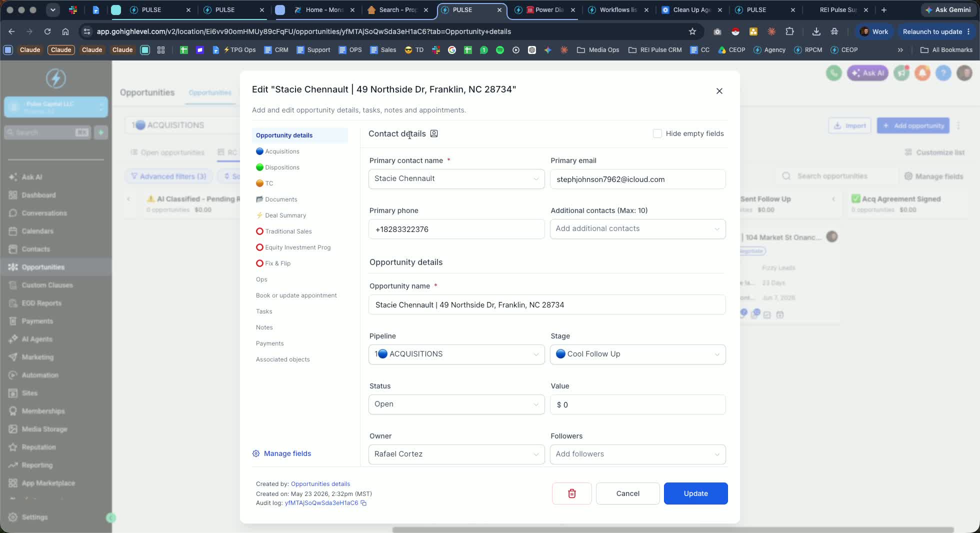Click in the Opportunity name field
Screen dimensions: 980x533
click(547, 304)
